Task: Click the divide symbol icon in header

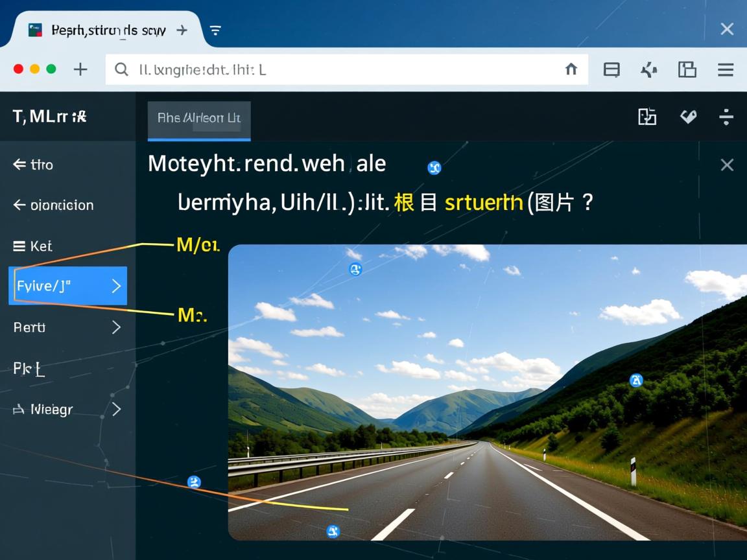Action: 726,117
